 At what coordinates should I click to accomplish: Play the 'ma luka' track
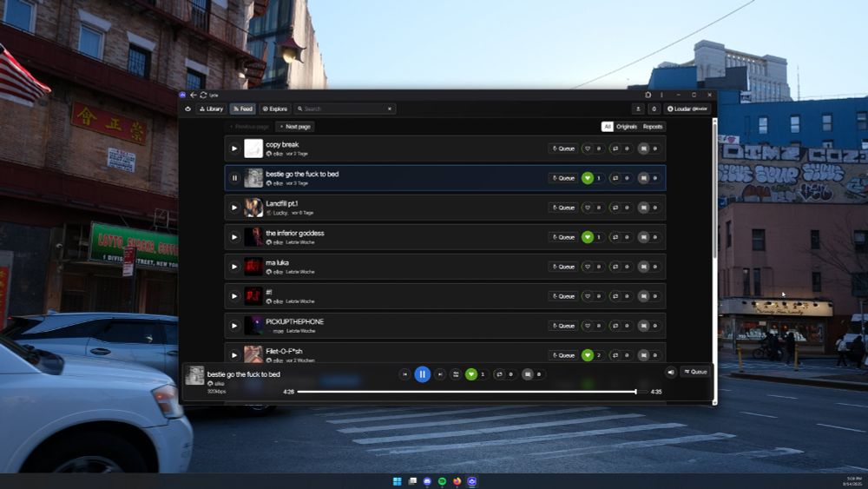pos(234,267)
